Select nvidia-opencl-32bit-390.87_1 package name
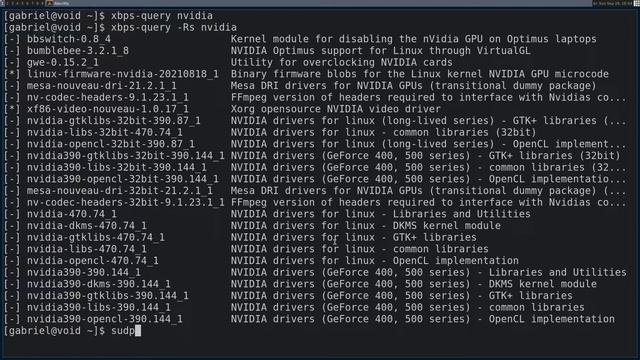This screenshot has width=640, height=360. (x=111, y=144)
